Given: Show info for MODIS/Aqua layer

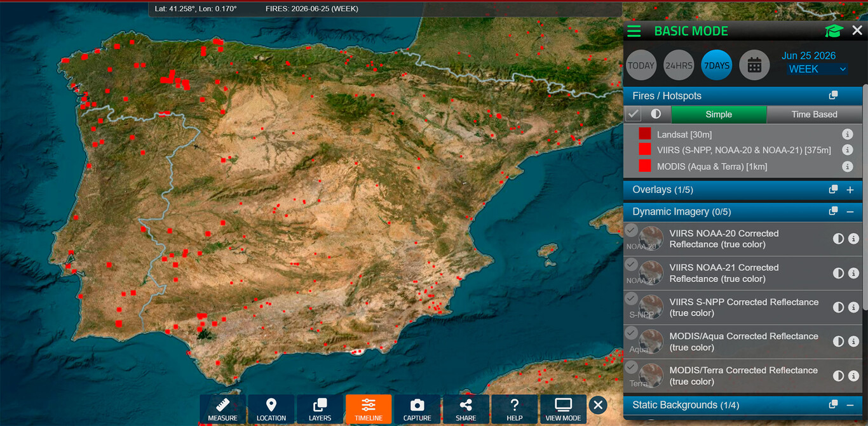Looking at the screenshot, I should [x=853, y=342].
